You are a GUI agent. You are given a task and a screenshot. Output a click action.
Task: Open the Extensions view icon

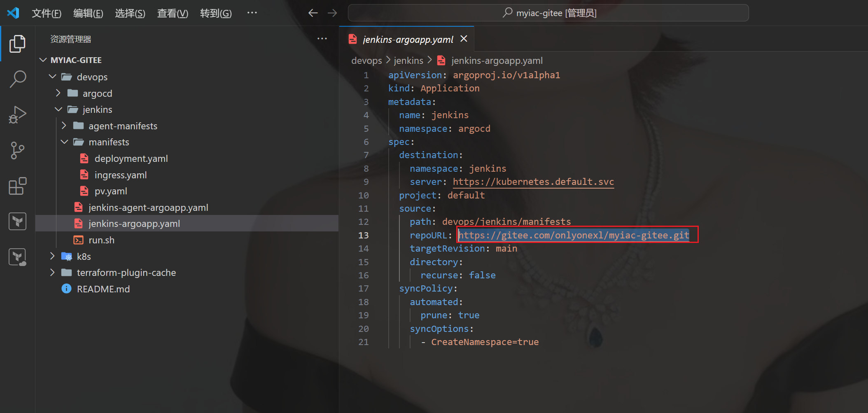tap(17, 186)
